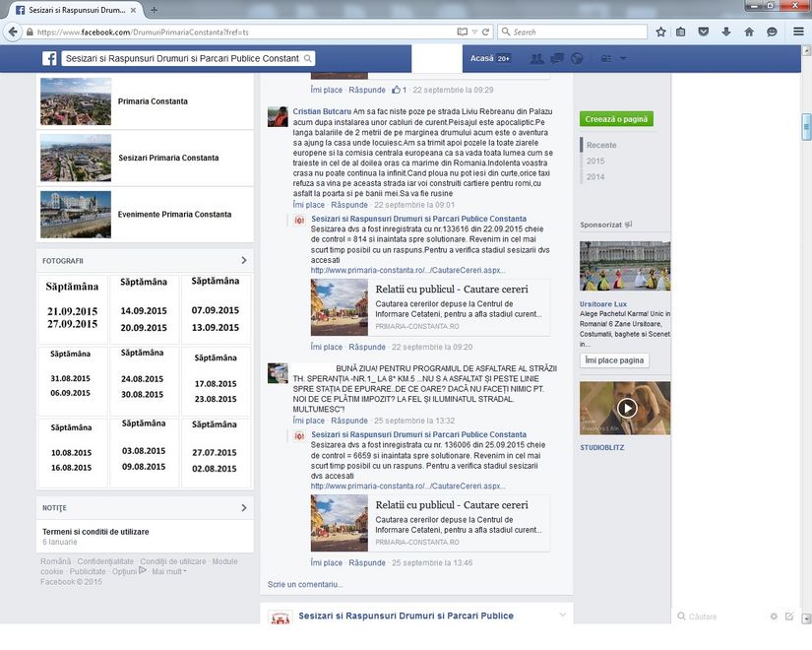Select 2014 in the timeline navigation
Image resolution: width=812 pixels, height=650 pixels.
pyautogui.click(x=595, y=176)
